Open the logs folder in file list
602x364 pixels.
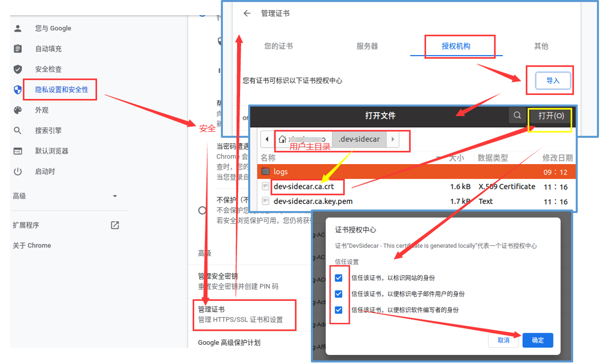click(x=281, y=172)
